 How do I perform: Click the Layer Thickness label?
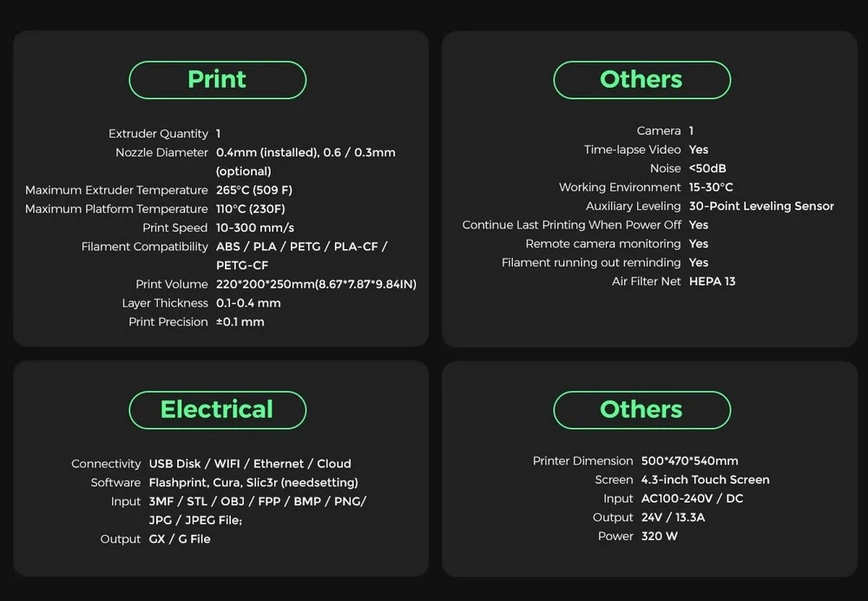[165, 303]
